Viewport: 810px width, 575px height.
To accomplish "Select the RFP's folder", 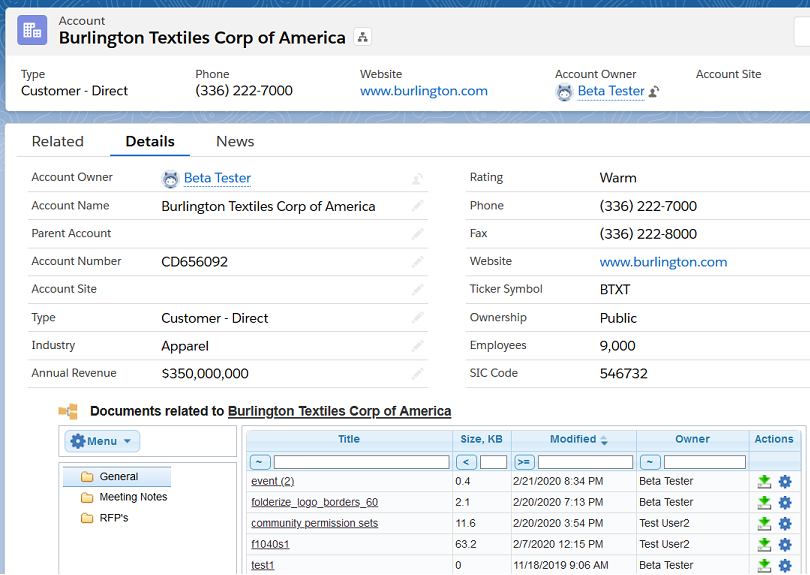I will (114, 518).
